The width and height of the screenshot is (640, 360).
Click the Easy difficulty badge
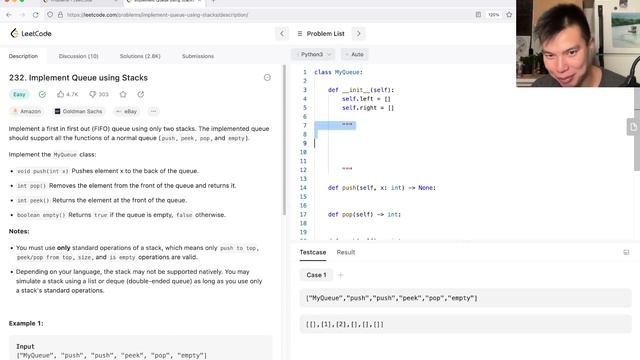(x=19, y=94)
